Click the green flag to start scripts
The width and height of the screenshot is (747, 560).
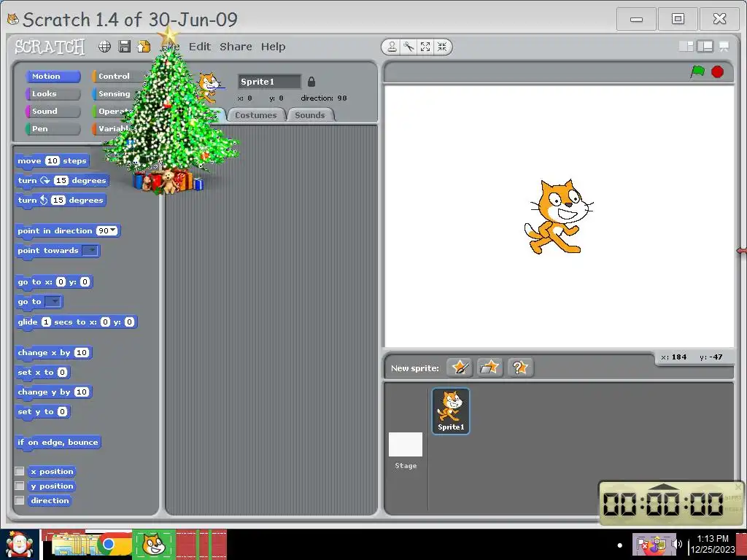click(x=697, y=71)
